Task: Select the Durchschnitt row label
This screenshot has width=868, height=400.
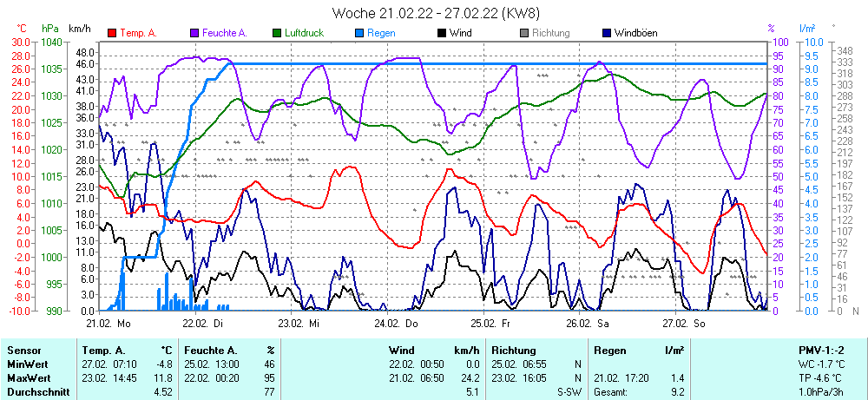Action: pyautogui.click(x=36, y=392)
